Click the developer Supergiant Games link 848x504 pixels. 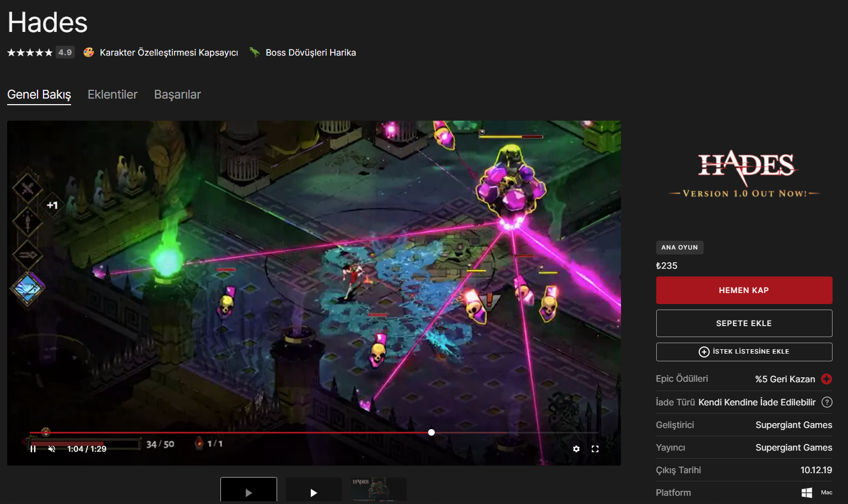click(794, 425)
